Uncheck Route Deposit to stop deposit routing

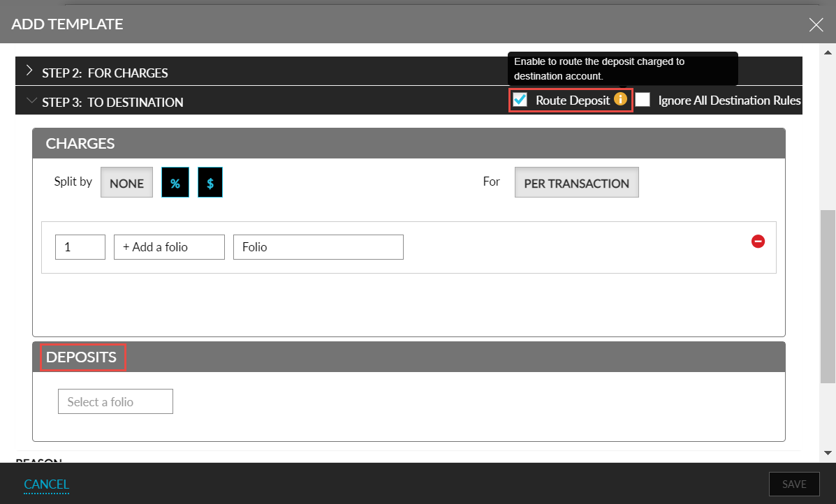[x=520, y=100]
